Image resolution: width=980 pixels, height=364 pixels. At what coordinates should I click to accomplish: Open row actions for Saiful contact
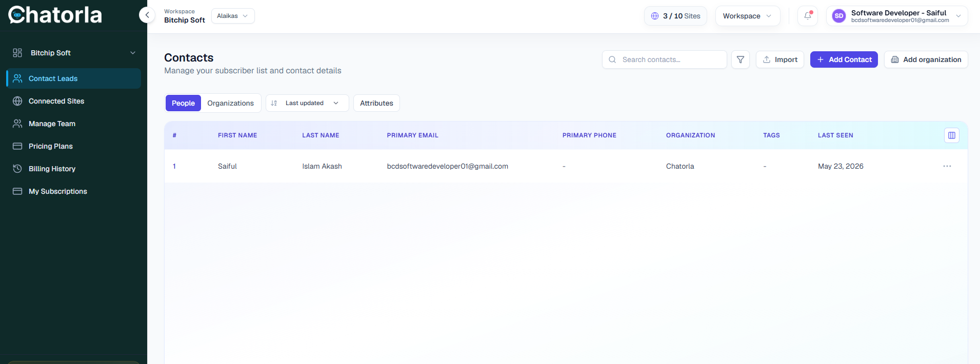[947, 166]
